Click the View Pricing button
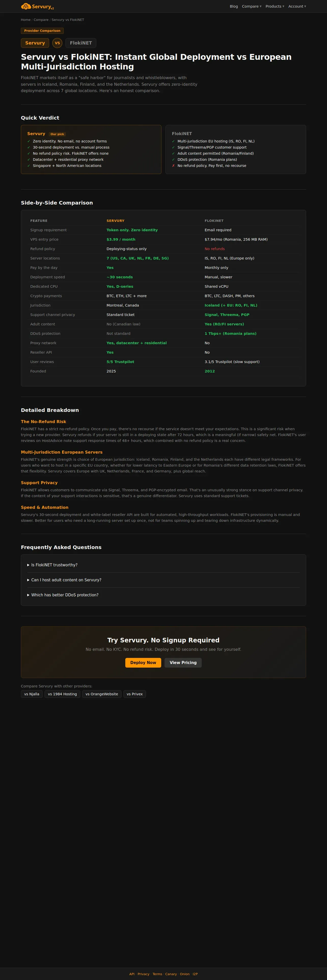This screenshot has width=327, height=980. pos(183,663)
